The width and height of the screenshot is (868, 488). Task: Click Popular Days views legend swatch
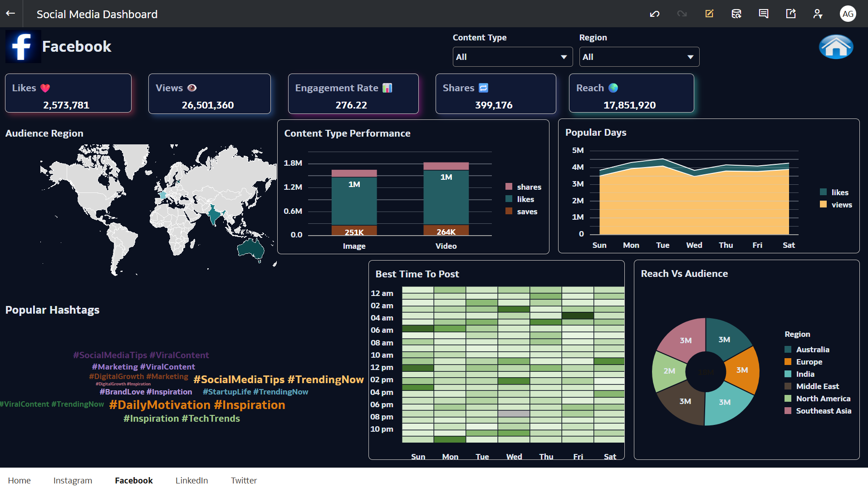coord(823,204)
